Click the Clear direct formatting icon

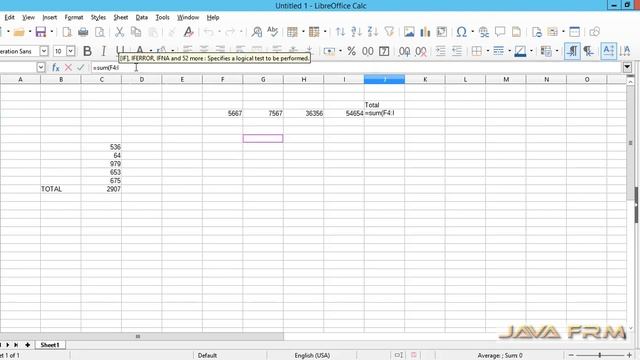(x=189, y=32)
